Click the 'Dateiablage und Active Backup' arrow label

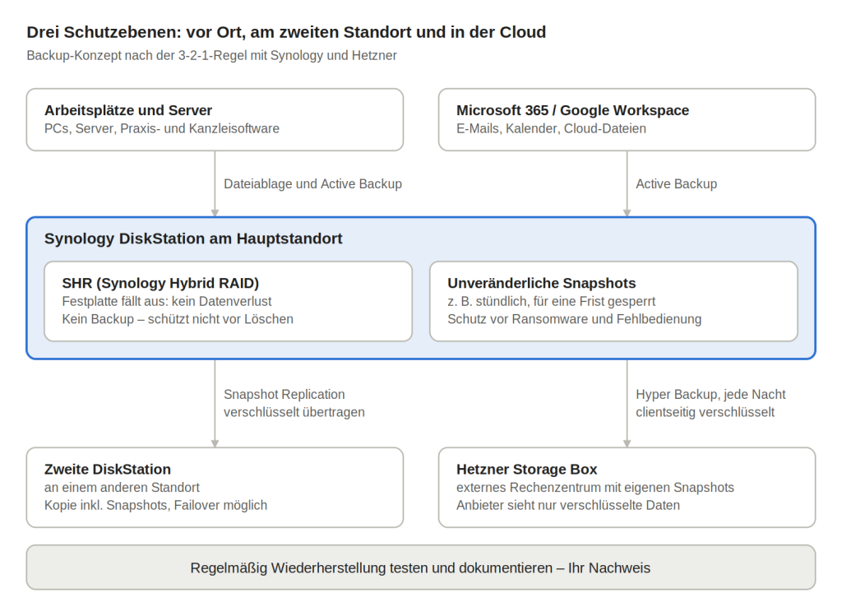(x=312, y=183)
